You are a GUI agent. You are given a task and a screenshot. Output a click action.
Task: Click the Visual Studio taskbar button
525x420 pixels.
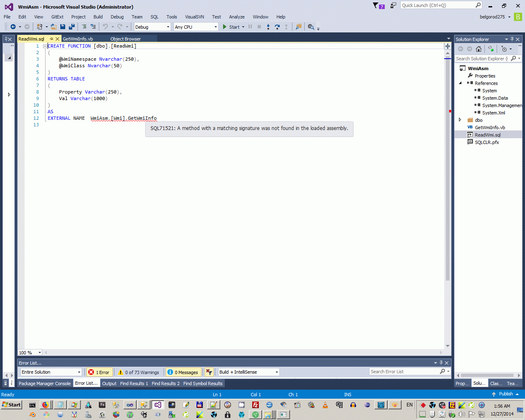(157, 405)
